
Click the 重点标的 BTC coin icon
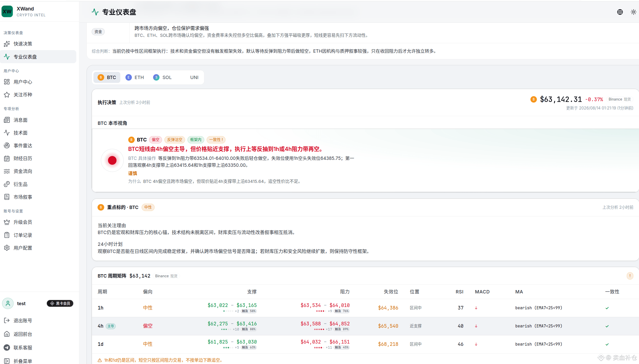coord(101,207)
